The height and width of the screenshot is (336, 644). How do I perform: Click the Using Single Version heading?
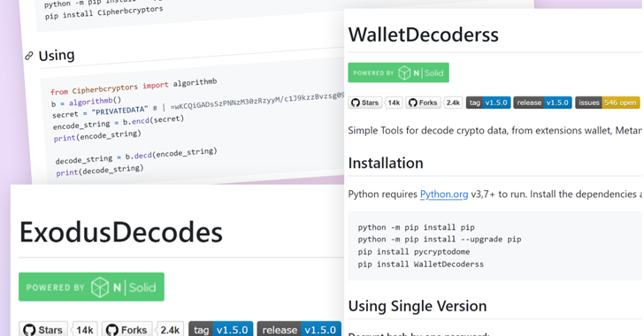coord(418,306)
